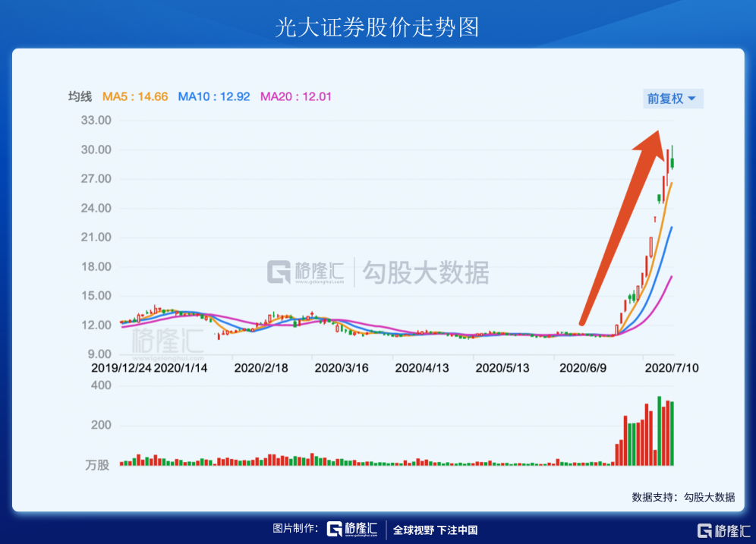Click the 18.00 price axis label
Viewport: 756px width, 544px height.
[96, 266]
